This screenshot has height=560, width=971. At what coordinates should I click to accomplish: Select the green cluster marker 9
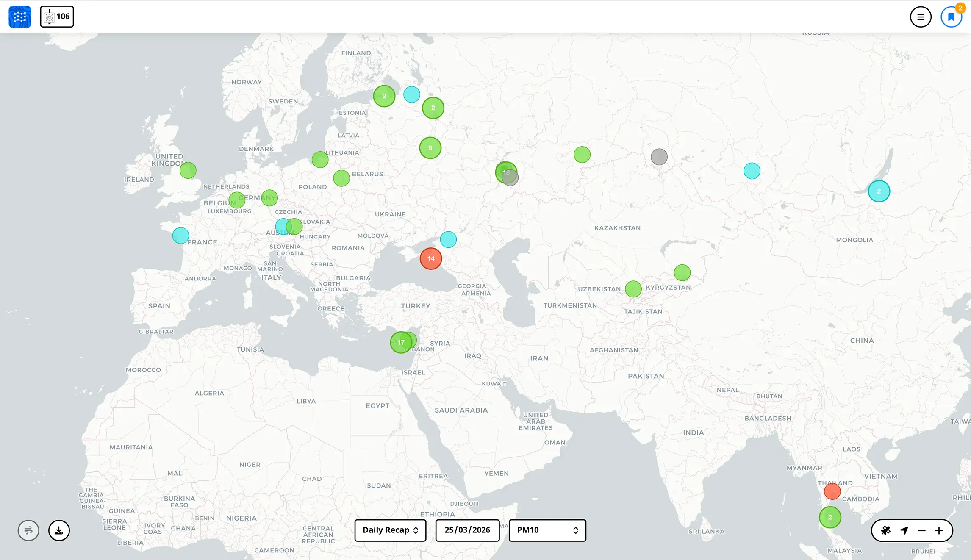pos(430,148)
